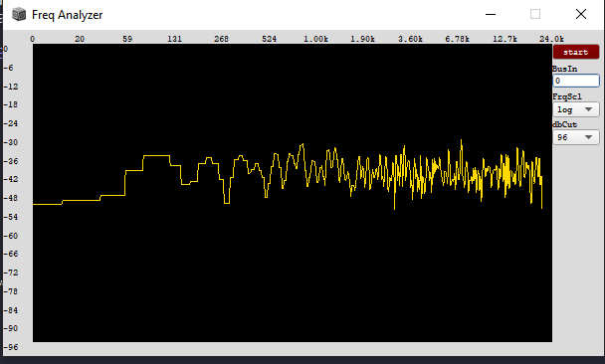Click the 524 frequency axis label
The width and height of the screenshot is (605, 364).
(269, 39)
